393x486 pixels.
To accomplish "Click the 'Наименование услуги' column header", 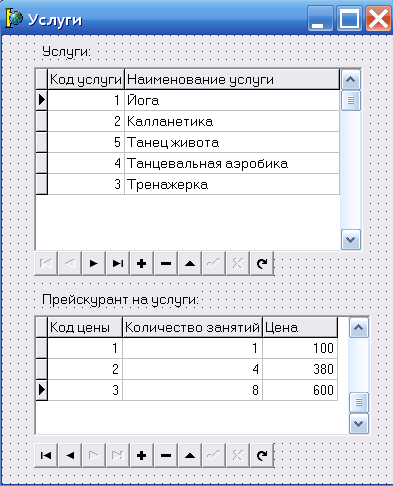I will coord(232,79).
